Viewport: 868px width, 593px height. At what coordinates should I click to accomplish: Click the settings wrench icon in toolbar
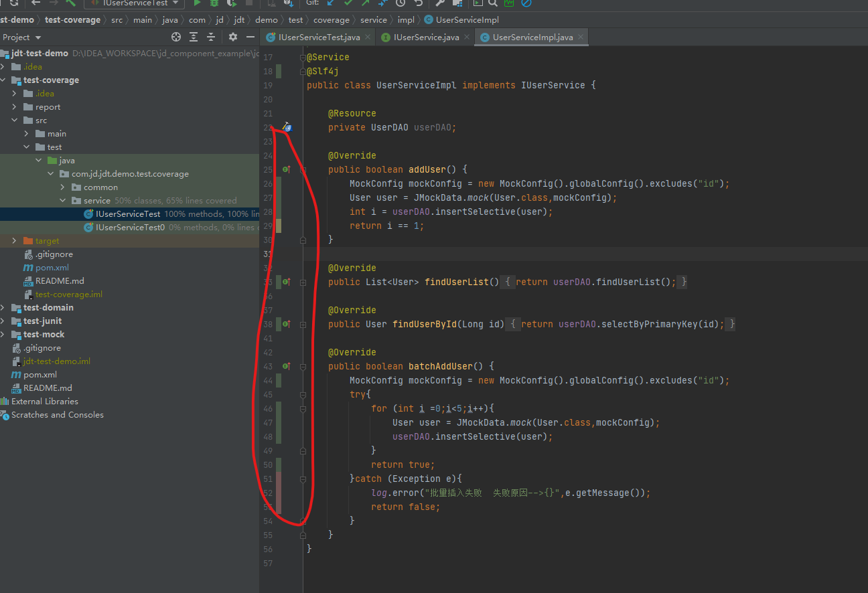point(440,3)
